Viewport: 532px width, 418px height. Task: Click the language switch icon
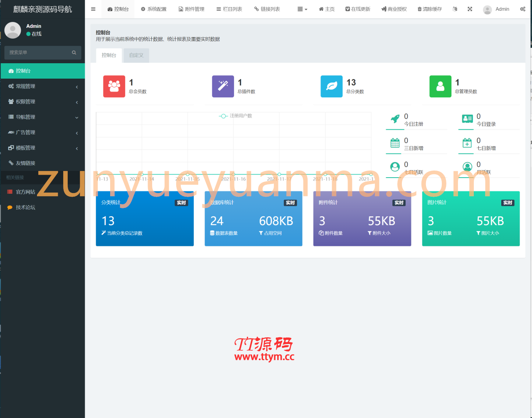(455, 9)
